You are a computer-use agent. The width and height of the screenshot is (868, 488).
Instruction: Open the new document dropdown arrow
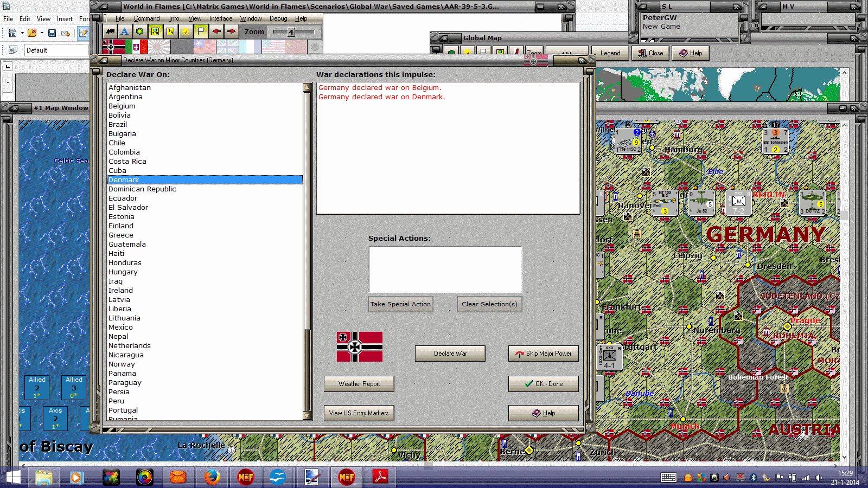pos(22,33)
